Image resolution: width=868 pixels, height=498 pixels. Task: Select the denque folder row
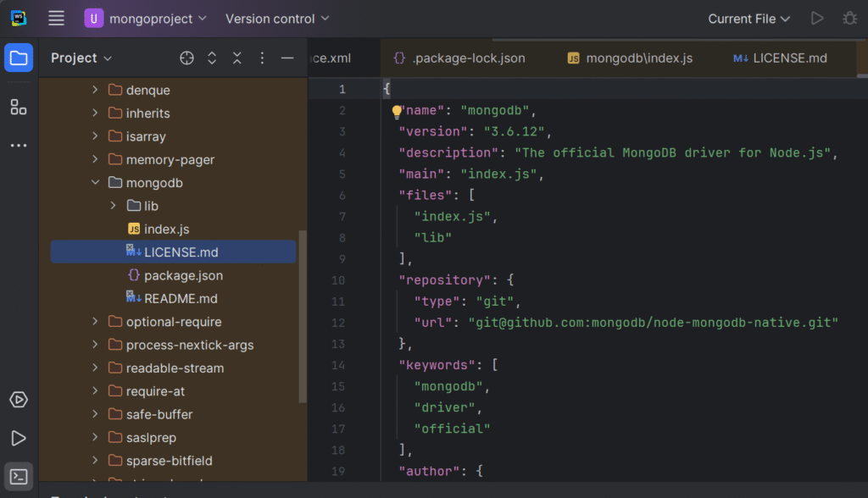tap(173, 90)
